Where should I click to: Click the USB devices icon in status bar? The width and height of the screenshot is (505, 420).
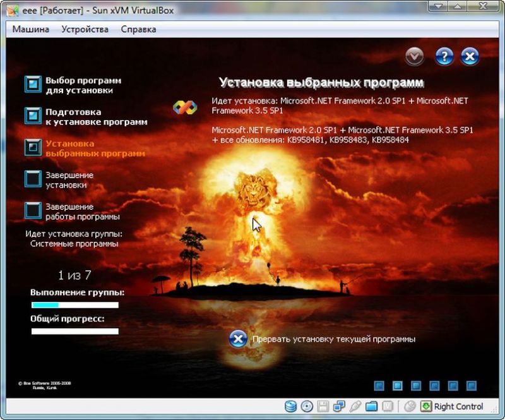355,406
